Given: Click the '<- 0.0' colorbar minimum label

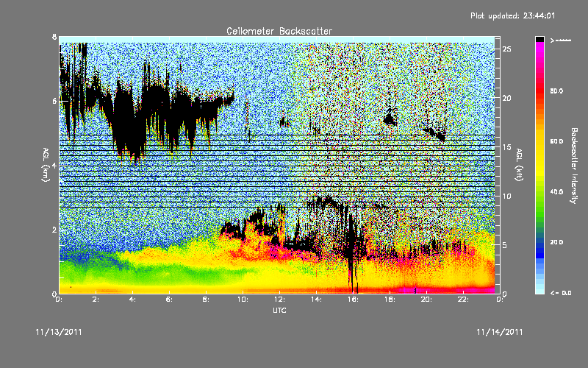Looking at the screenshot, I should click(x=561, y=292).
